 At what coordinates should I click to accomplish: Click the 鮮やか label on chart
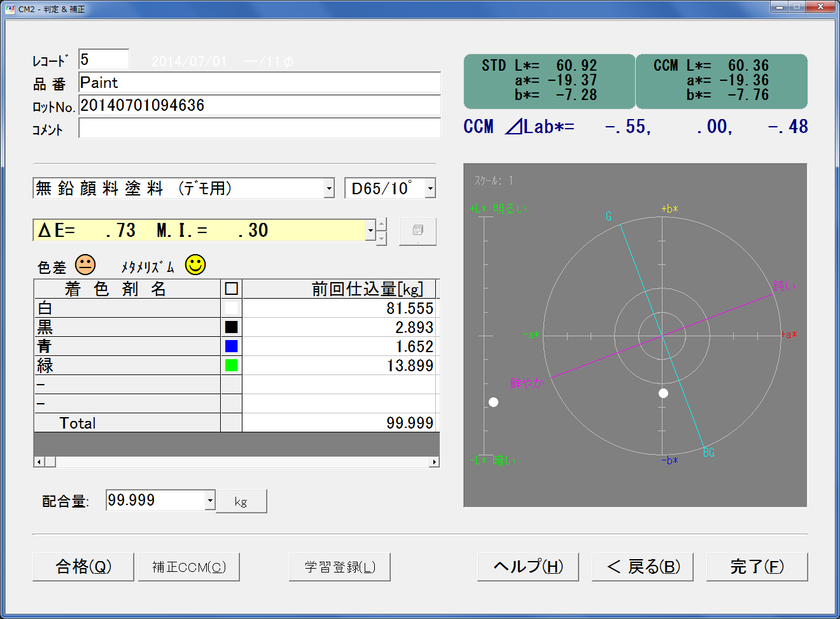coord(528,383)
